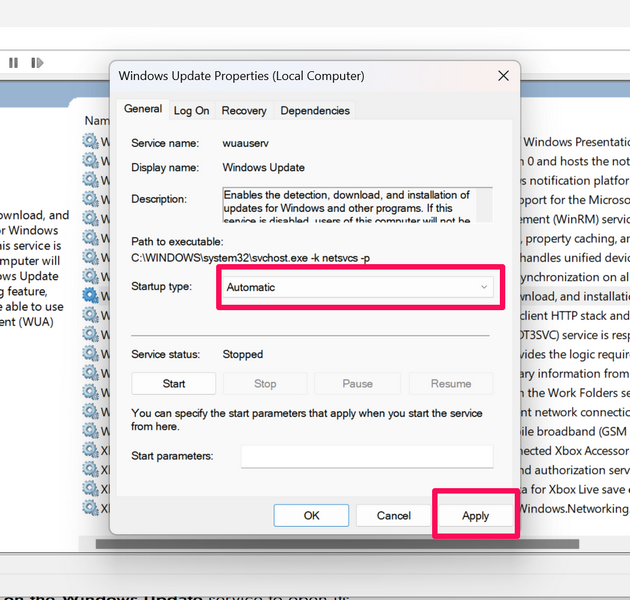Open the Dependencies tab

pos(315,111)
